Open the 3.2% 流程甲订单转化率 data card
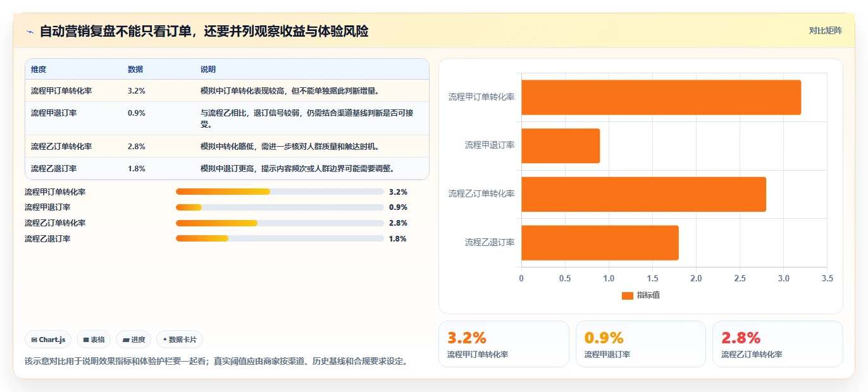Screen dimensions: 868x392 click(504, 344)
